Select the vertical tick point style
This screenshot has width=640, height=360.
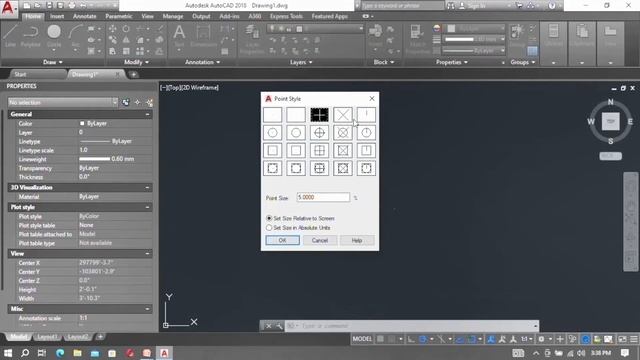click(x=366, y=115)
